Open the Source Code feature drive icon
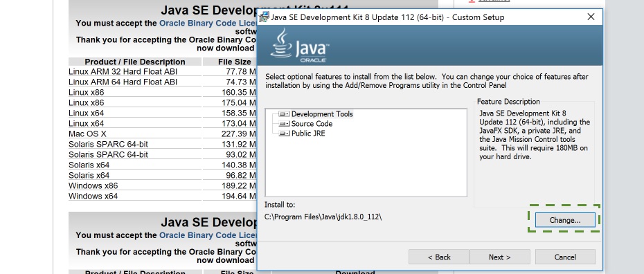Image resolution: width=644 pixels, height=274 pixels. (284, 124)
